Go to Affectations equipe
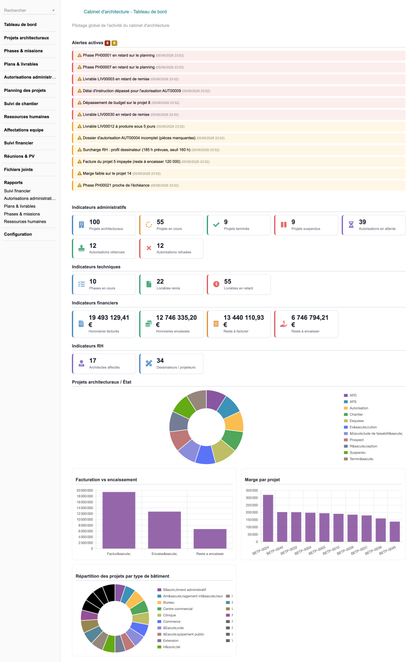The width and height of the screenshot is (416, 662). click(24, 130)
